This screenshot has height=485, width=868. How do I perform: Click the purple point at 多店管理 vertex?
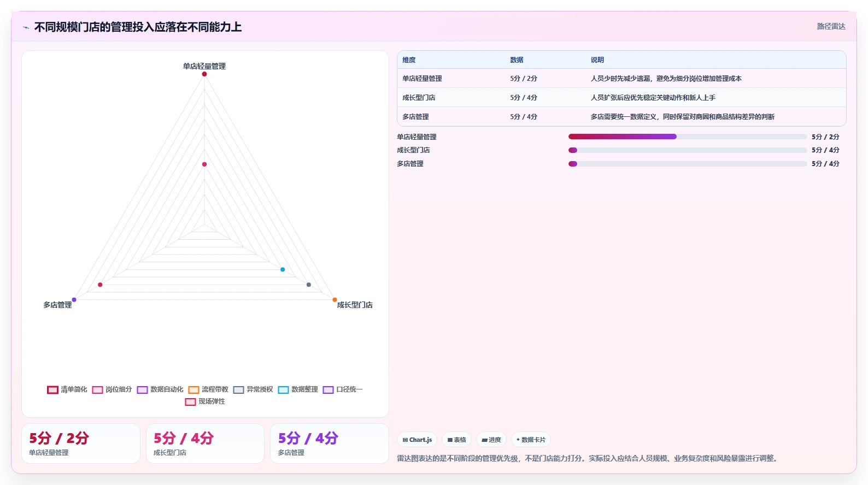tap(74, 300)
